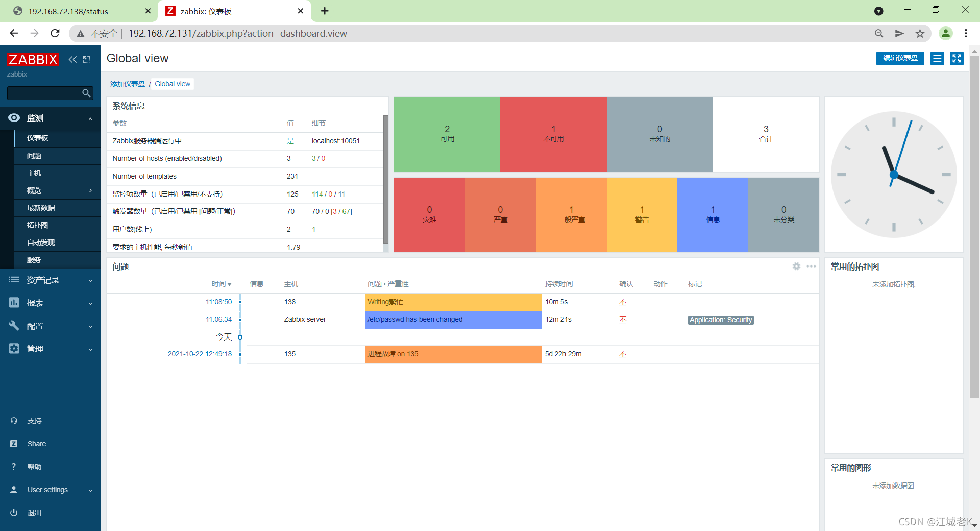Open the 进程故障 on 135 problem
Image resolution: width=980 pixels, height=531 pixels.
pos(393,354)
